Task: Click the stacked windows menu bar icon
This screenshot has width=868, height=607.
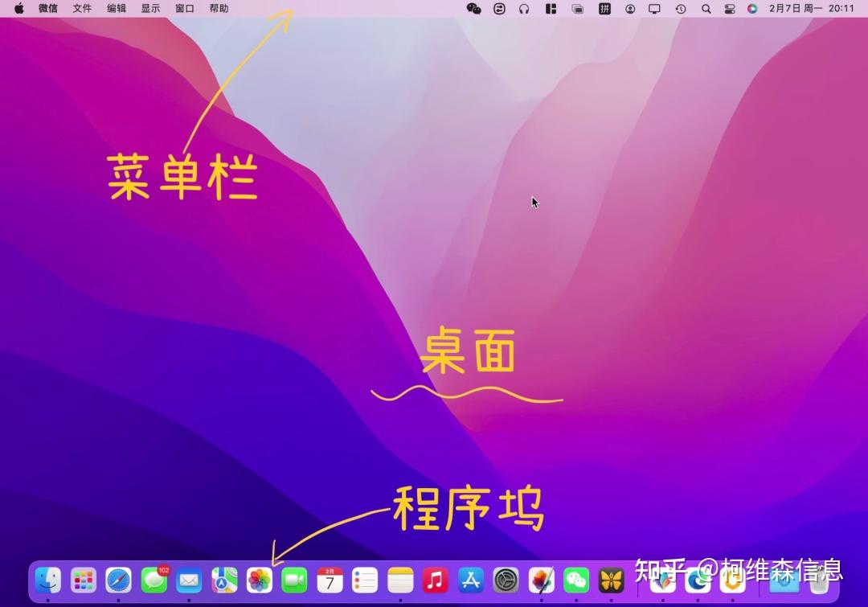Action: 577,9
